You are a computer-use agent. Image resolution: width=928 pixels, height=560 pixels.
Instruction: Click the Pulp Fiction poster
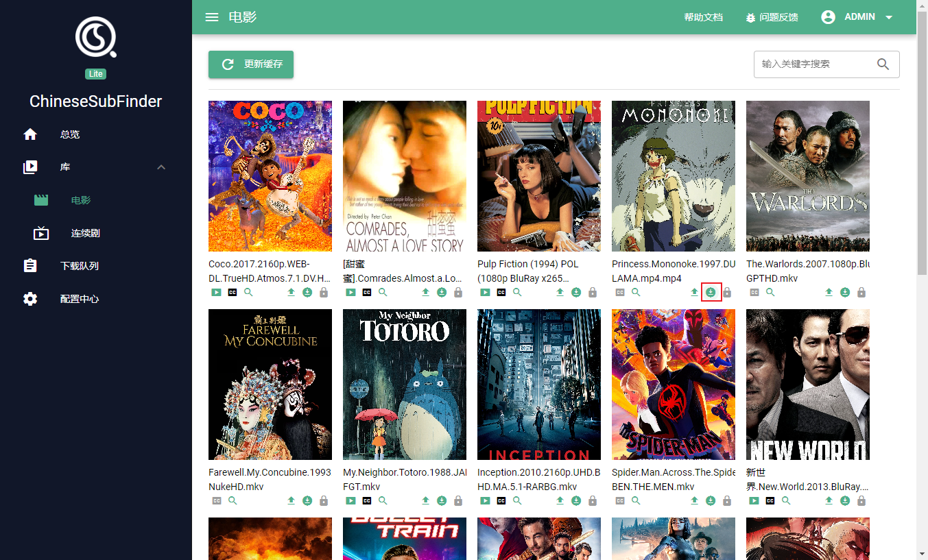(539, 176)
